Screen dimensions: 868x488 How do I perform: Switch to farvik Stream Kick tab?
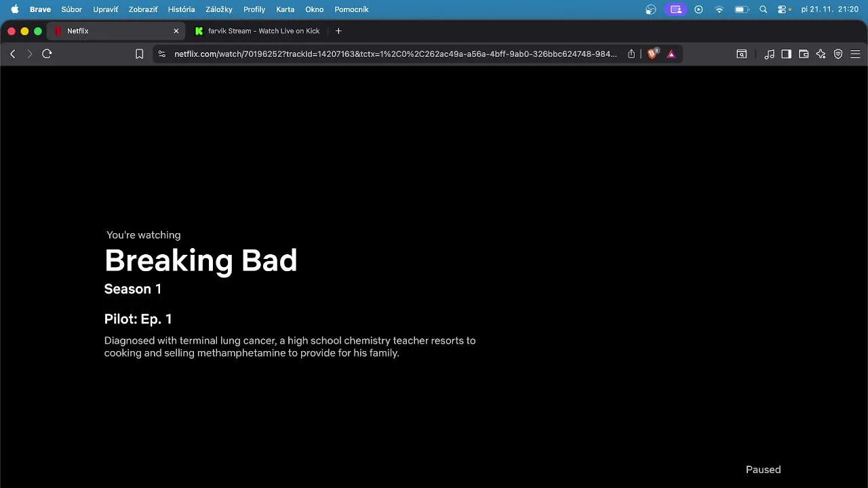tap(258, 31)
